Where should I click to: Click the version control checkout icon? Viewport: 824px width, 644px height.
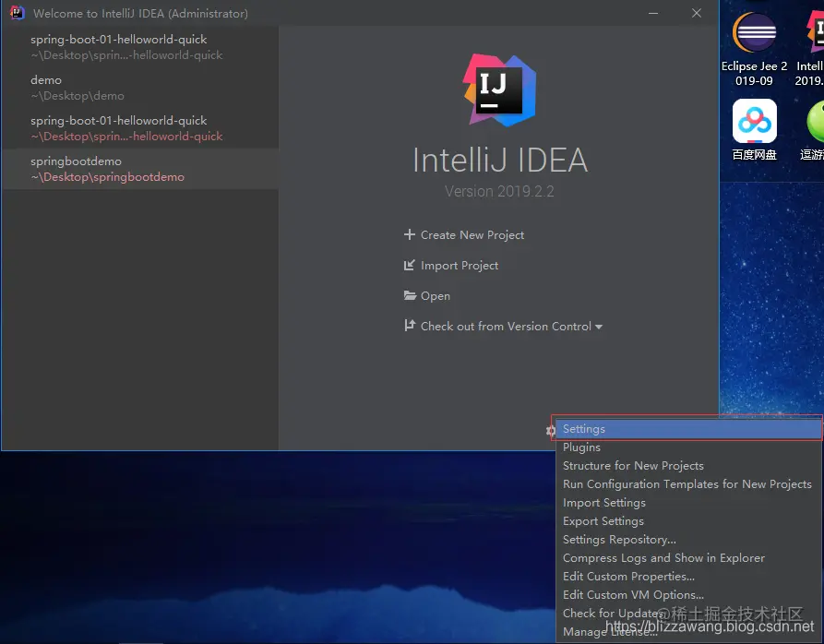[x=410, y=326]
